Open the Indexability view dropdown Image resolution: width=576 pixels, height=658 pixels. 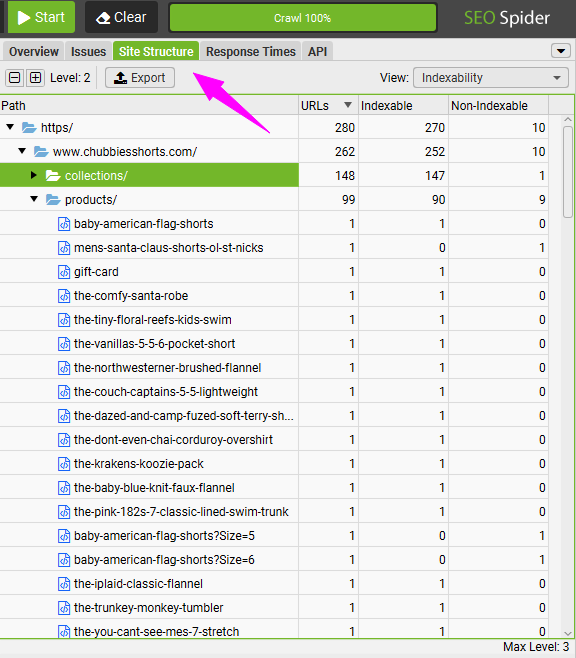pos(491,78)
